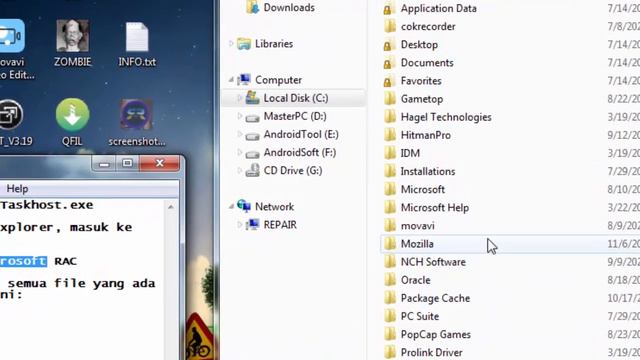Click the word 'RAC' in Notepad

pos(65,261)
